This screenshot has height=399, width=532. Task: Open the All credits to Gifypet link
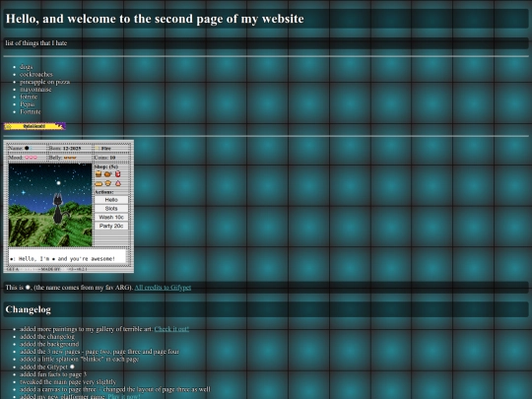(163, 288)
